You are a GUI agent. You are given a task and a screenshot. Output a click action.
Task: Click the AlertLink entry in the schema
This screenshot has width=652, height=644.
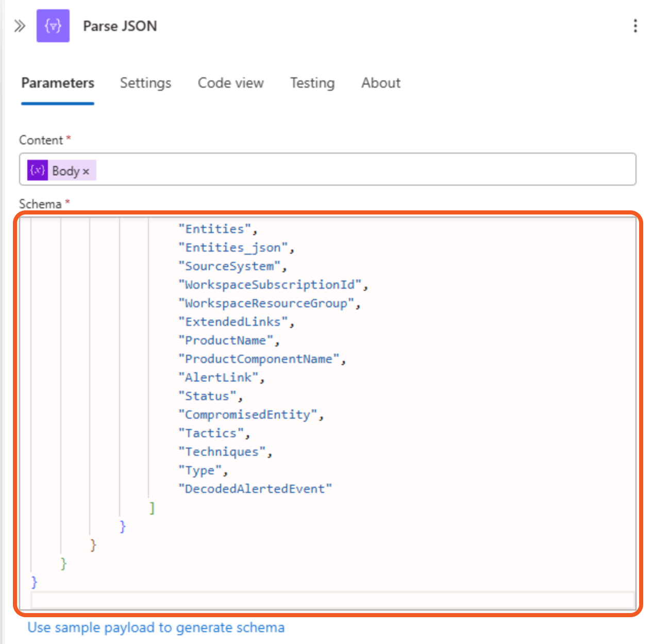(x=220, y=377)
